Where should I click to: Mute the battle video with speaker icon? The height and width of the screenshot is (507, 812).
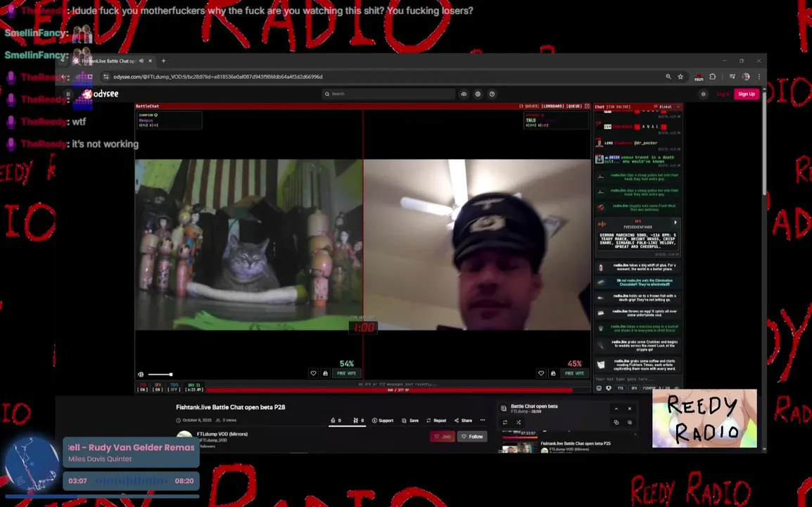[140, 375]
